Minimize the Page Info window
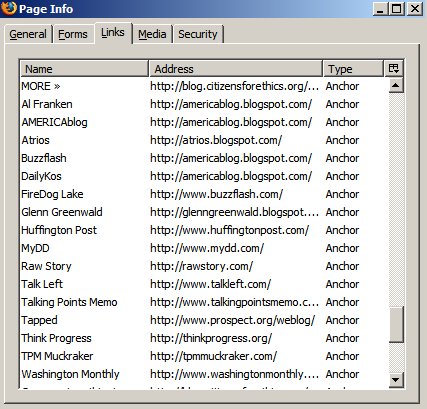 (379, 9)
